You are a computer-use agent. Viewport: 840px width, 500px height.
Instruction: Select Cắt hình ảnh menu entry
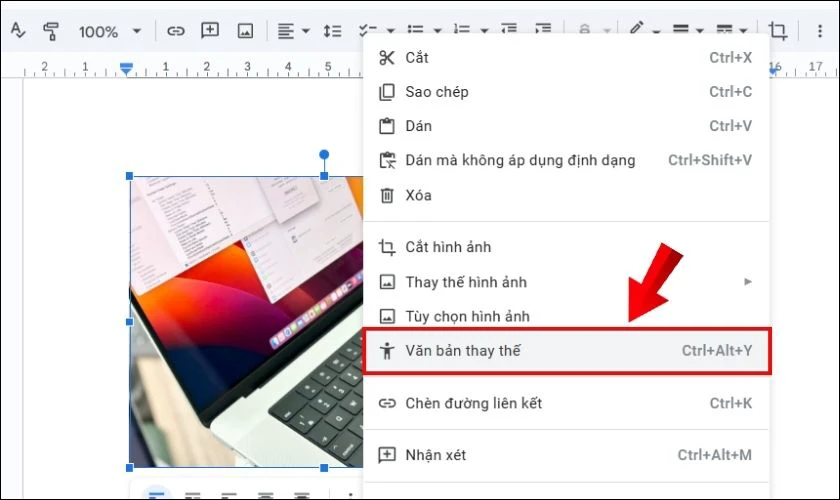[566, 247]
